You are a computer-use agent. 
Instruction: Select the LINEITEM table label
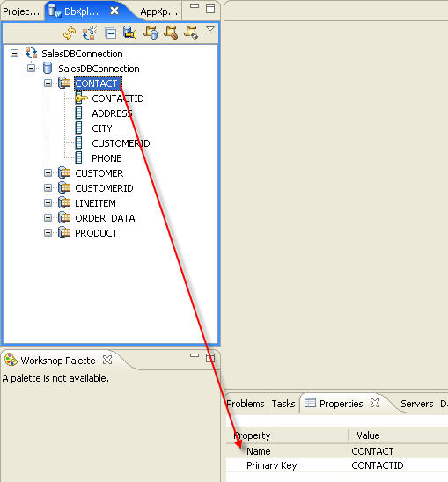tap(95, 203)
